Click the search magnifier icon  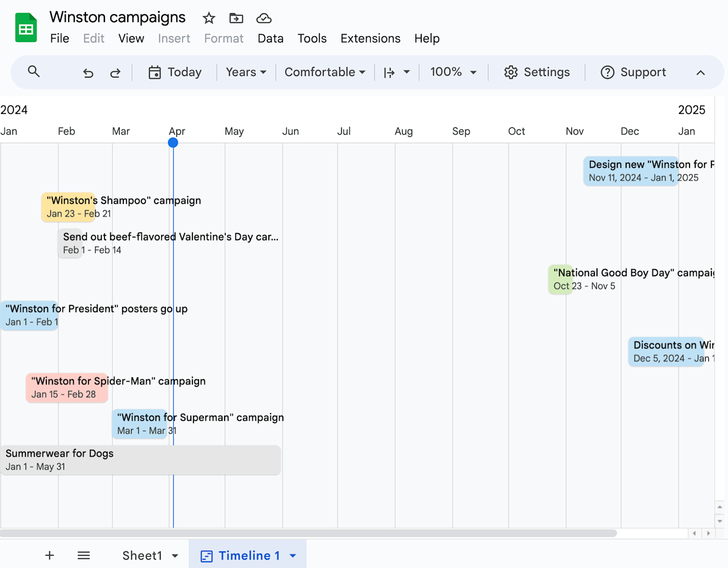pos(34,72)
